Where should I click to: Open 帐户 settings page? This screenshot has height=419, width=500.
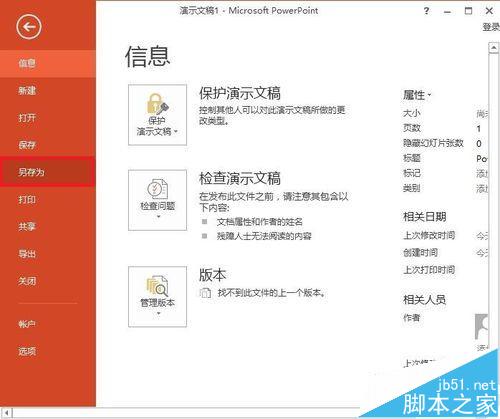(48, 324)
